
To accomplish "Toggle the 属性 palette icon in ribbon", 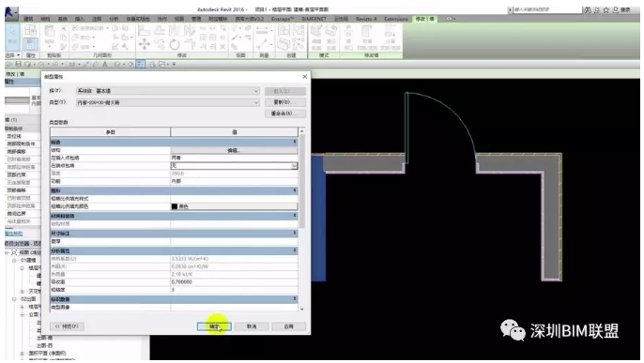I will 31,43.
